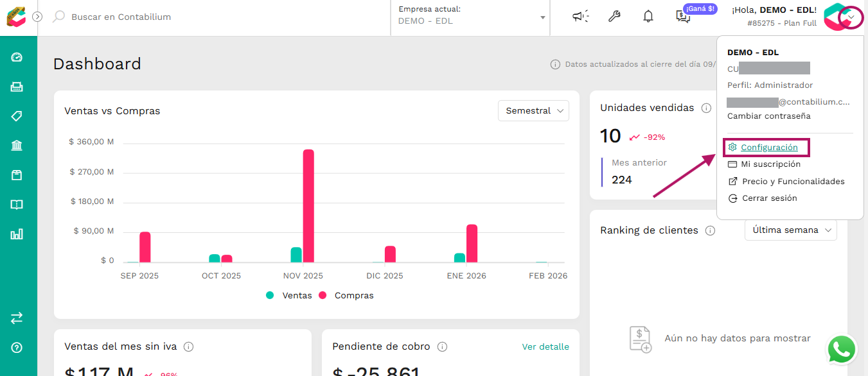
Task: Toggle the Ventas legend series
Action: pos(289,295)
